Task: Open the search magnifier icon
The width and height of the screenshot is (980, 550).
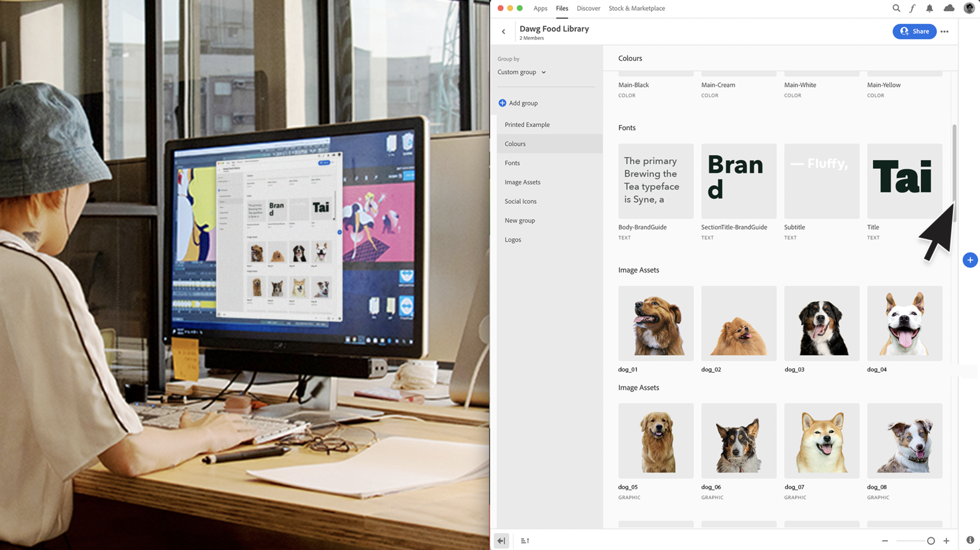Action: (x=896, y=8)
